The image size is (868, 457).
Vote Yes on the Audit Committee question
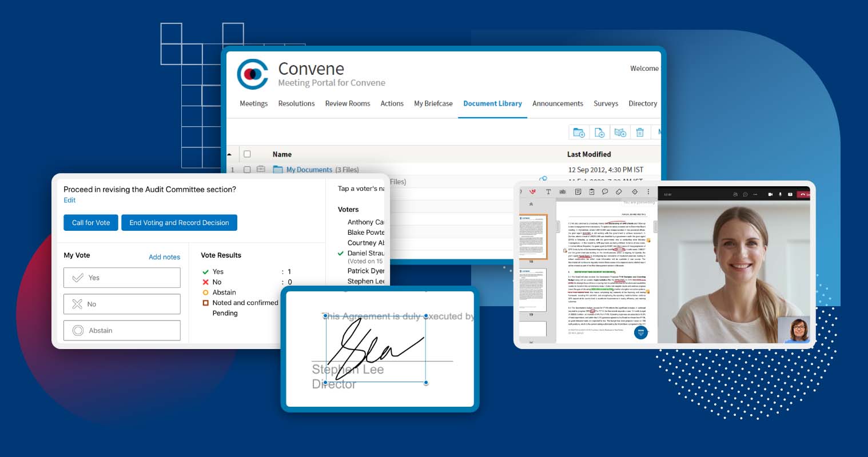(122, 278)
